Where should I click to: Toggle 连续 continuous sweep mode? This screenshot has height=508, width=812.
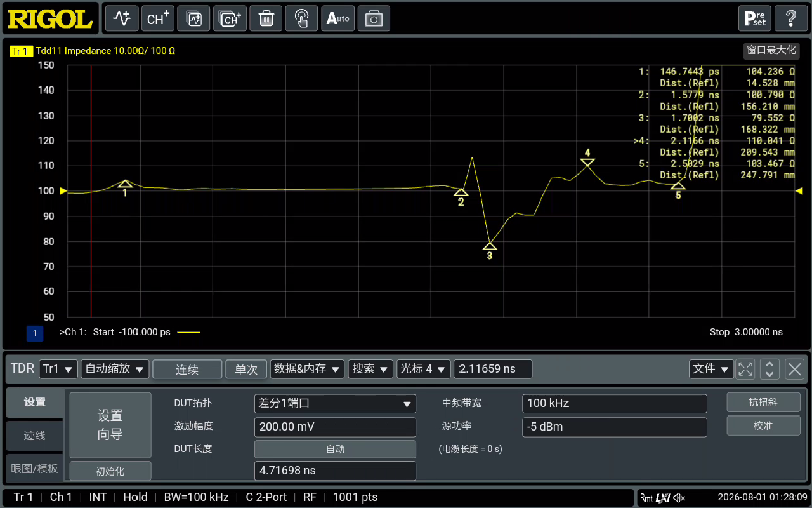(187, 369)
